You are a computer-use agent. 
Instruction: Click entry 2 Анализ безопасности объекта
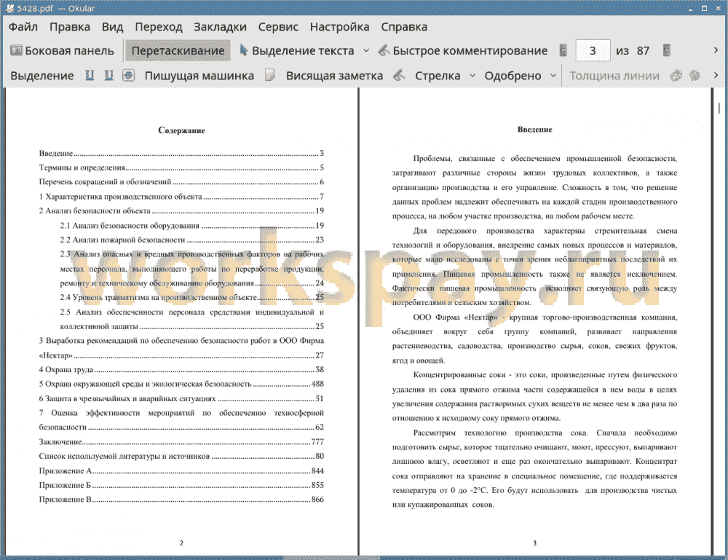point(181,210)
